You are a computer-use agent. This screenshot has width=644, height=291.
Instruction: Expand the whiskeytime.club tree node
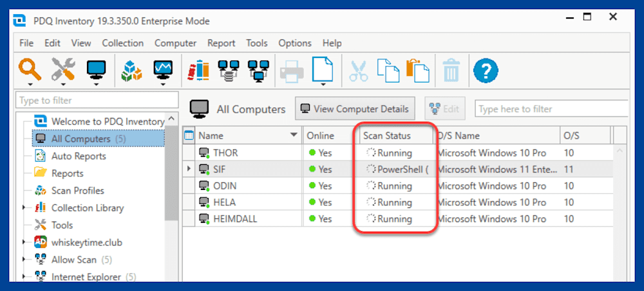click(x=25, y=243)
